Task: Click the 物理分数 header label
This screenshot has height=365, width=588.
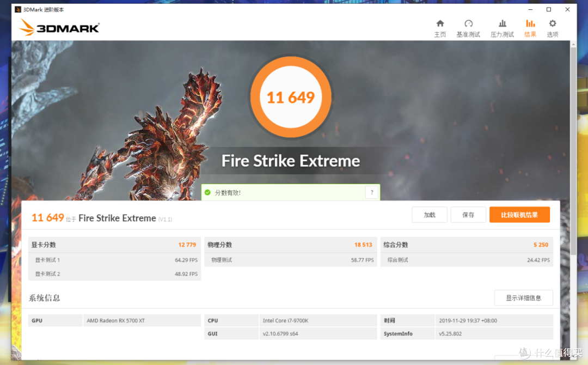Action: pos(220,245)
